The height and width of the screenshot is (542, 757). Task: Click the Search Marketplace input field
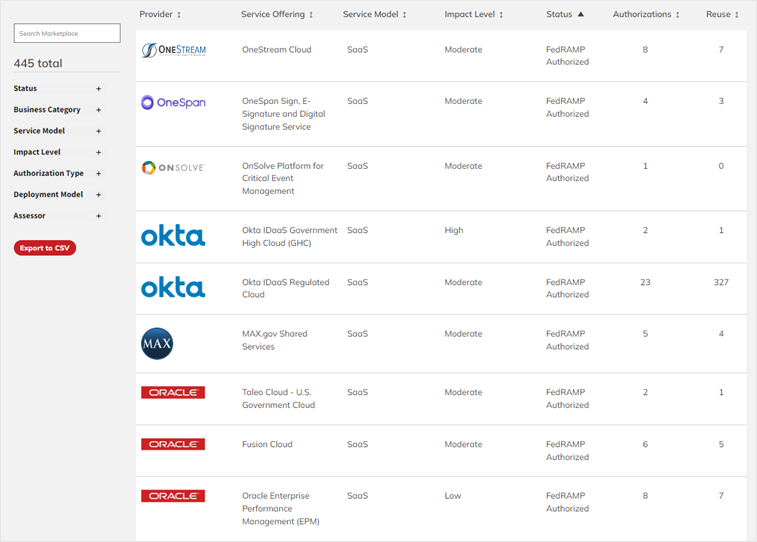click(67, 34)
